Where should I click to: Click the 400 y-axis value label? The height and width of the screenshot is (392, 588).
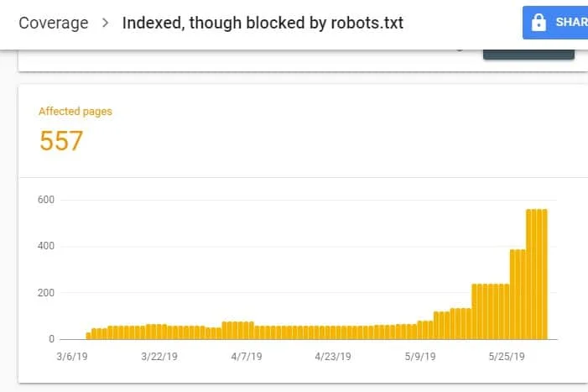click(x=46, y=247)
